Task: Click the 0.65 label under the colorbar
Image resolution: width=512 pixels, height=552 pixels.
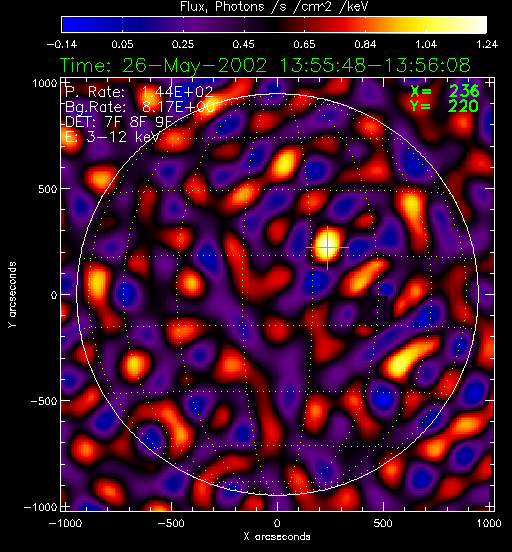Action: [304, 44]
